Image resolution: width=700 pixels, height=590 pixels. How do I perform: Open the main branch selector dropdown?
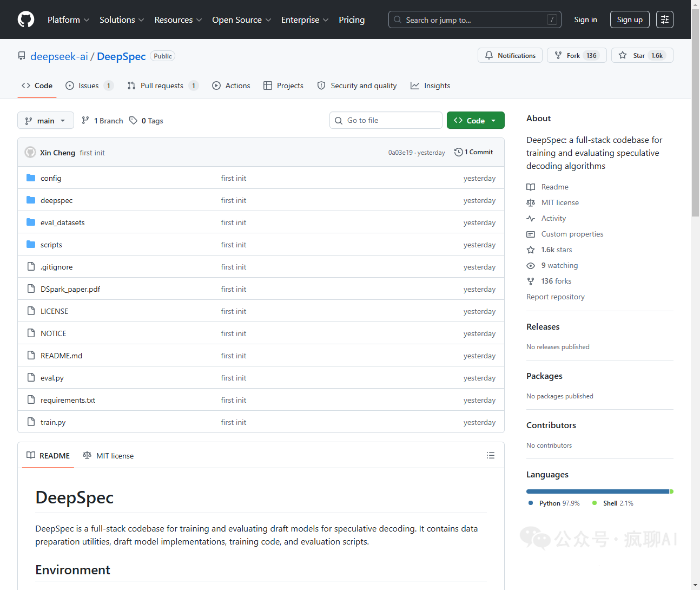(x=45, y=121)
